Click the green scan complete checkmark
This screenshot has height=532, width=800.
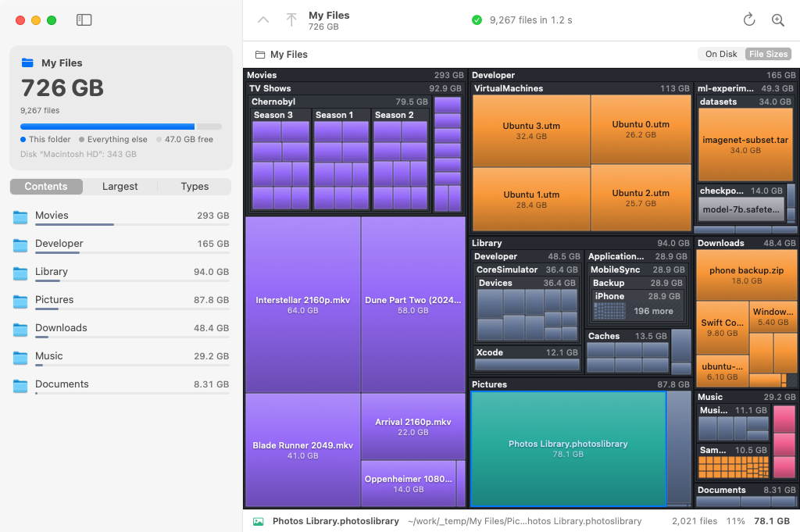coord(477,20)
